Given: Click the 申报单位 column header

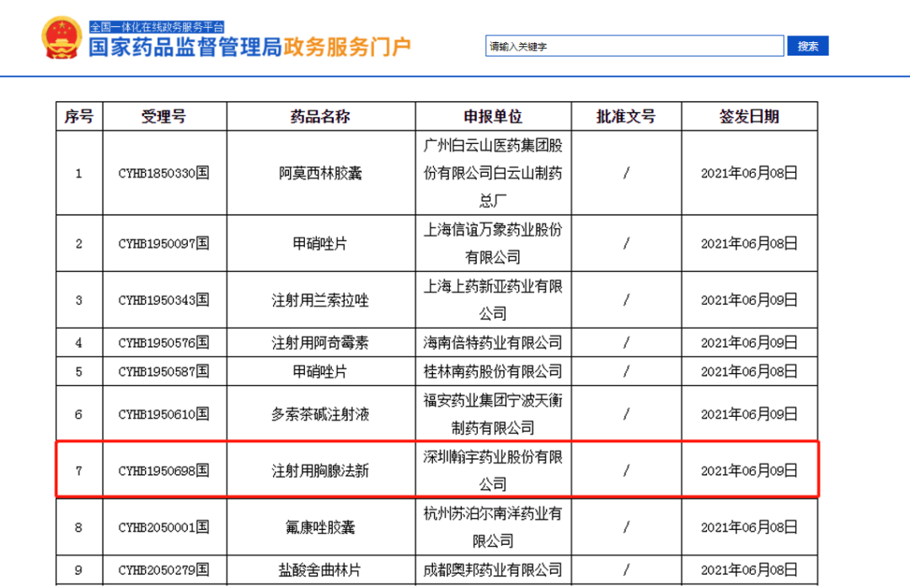Looking at the screenshot, I should point(493,117).
